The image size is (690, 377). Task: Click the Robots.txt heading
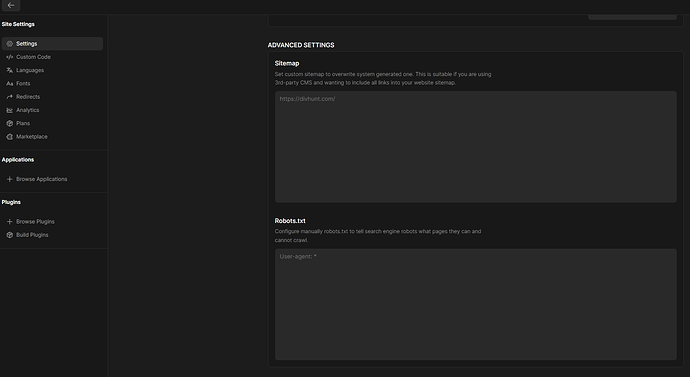tap(290, 221)
